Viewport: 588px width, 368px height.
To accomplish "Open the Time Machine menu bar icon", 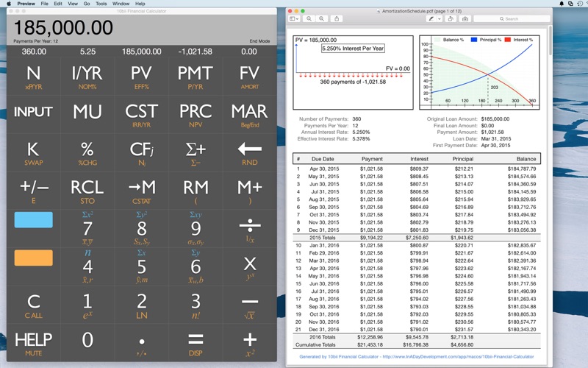I will (580, 4).
